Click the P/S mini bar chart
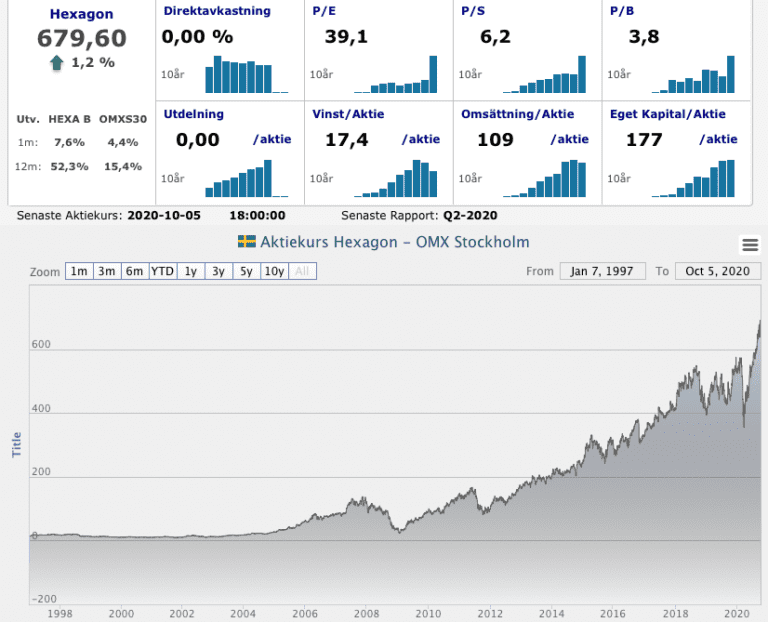This screenshot has height=622, width=768. pos(544,74)
